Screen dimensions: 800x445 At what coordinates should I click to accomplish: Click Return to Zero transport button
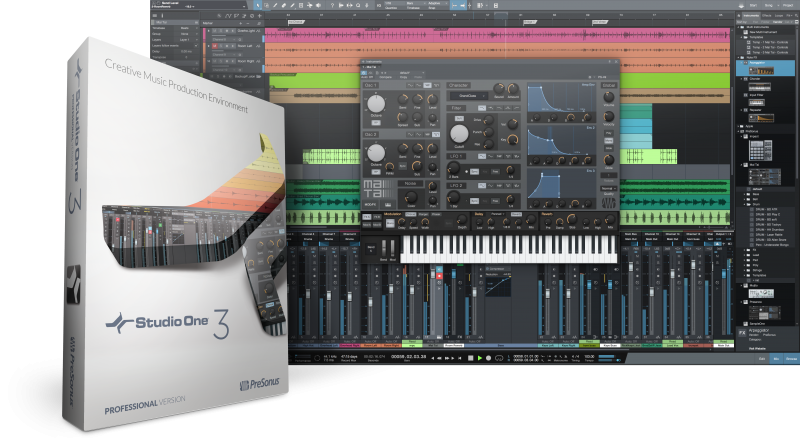pos(460,358)
